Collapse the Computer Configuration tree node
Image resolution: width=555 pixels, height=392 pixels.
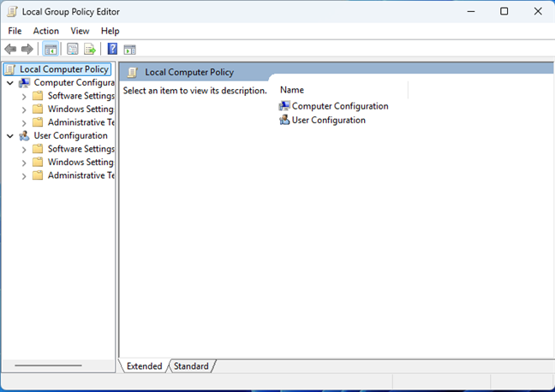pyautogui.click(x=10, y=83)
